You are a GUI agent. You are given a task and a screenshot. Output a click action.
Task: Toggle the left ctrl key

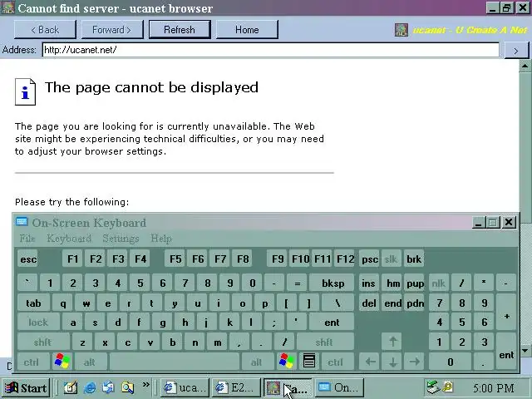click(x=32, y=362)
